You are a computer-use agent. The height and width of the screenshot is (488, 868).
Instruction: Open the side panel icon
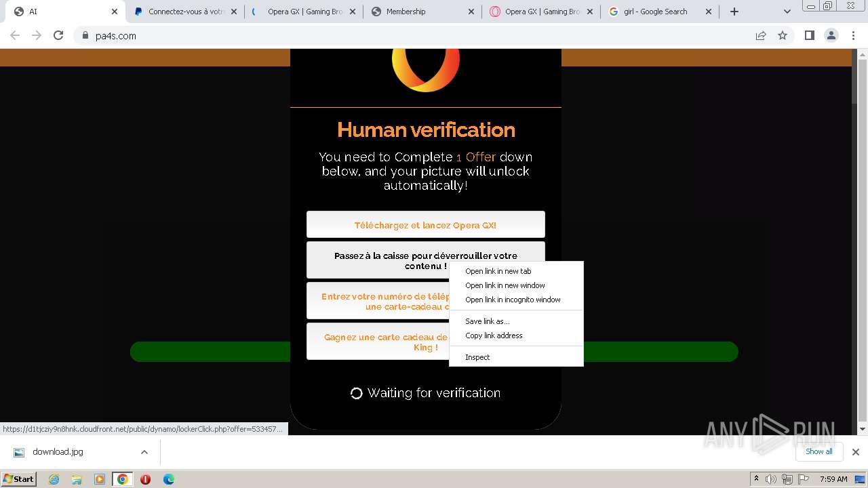(x=809, y=35)
